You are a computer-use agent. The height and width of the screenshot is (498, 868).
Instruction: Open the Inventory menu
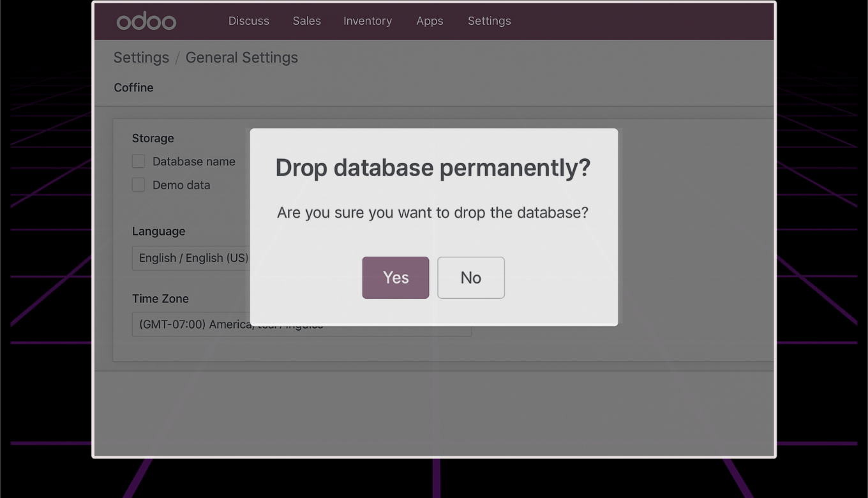coord(368,21)
